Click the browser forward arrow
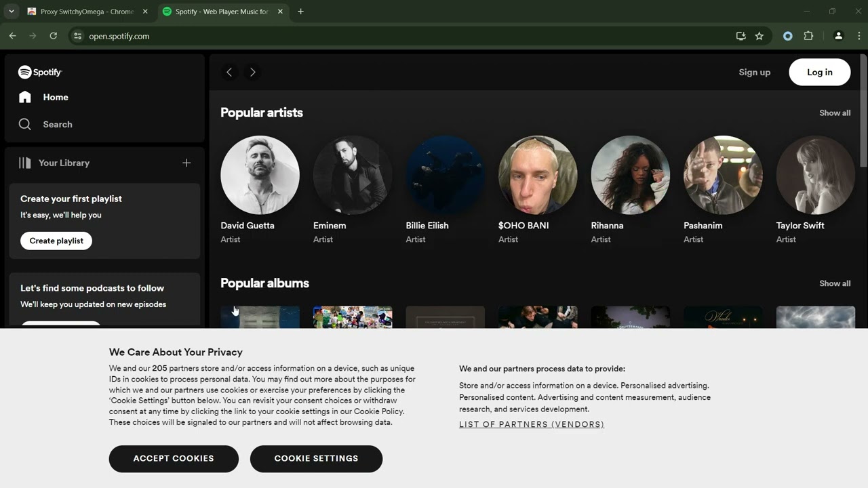The width and height of the screenshot is (868, 488). click(33, 36)
